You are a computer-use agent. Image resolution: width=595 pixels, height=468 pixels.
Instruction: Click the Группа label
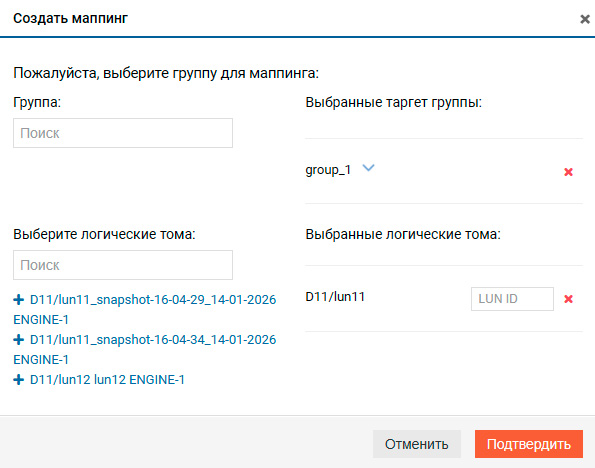coord(37,102)
